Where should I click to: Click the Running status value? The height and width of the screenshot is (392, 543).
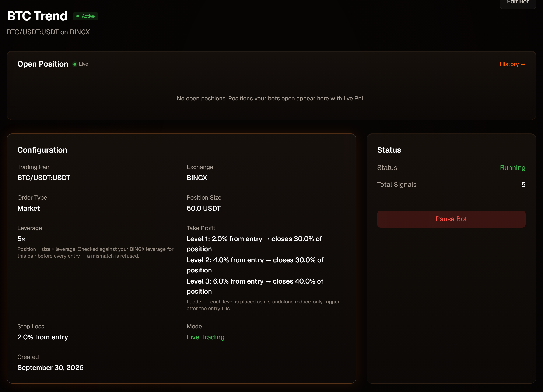tap(512, 168)
